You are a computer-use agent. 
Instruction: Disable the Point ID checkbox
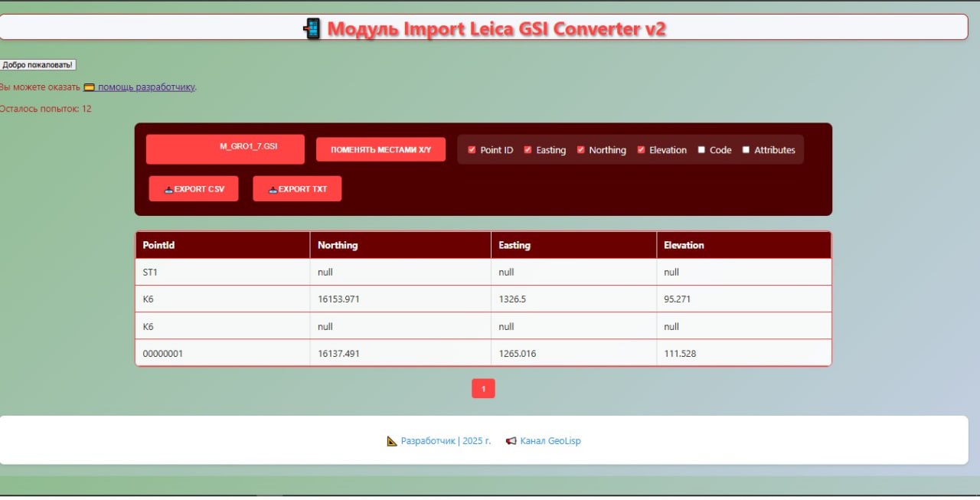click(x=472, y=150)
